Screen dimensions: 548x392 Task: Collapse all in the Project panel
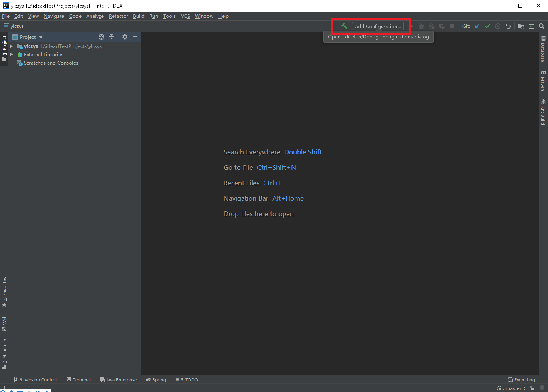point(112,37)
